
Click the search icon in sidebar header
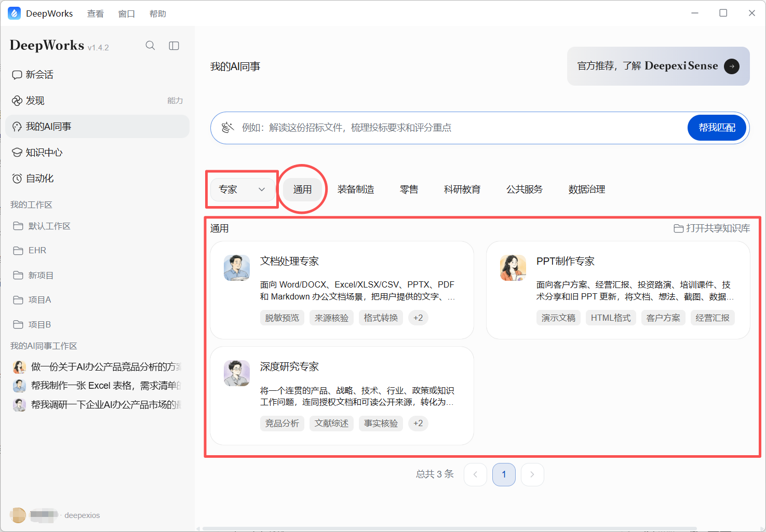150,46
